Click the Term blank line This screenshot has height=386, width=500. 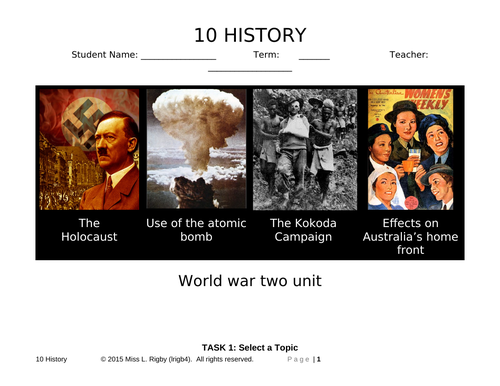coord(314,59)
